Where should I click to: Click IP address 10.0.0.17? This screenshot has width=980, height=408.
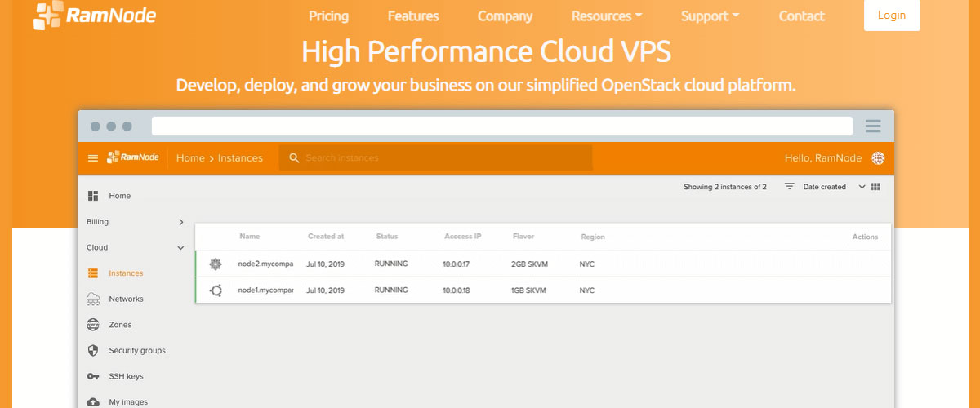[458, 264]
